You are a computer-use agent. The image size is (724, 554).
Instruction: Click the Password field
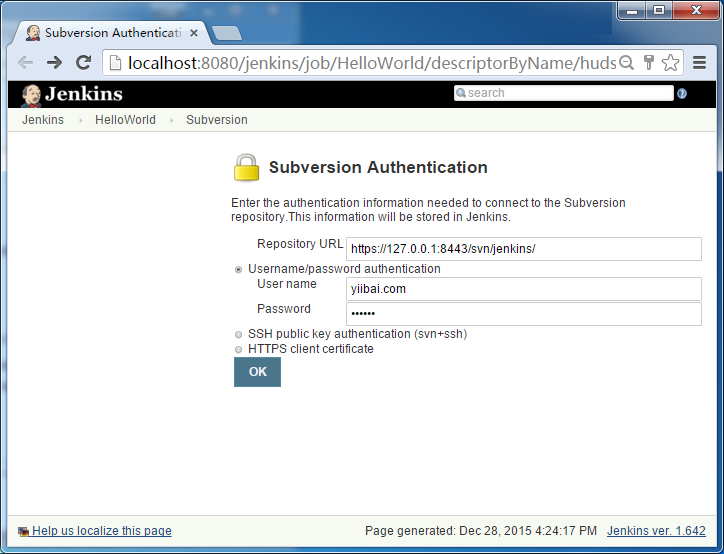(x=524, y=314)
